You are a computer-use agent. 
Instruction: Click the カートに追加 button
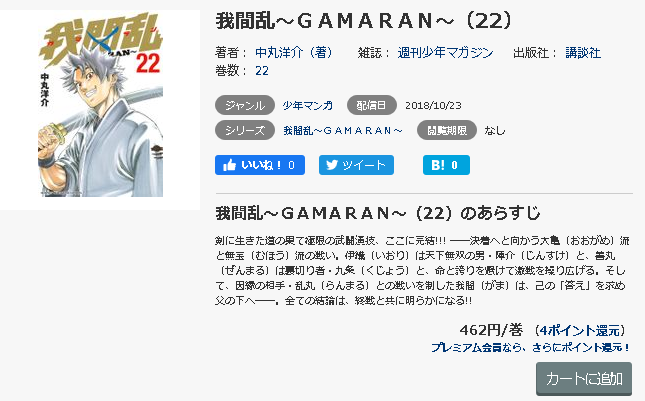point(584,379)
